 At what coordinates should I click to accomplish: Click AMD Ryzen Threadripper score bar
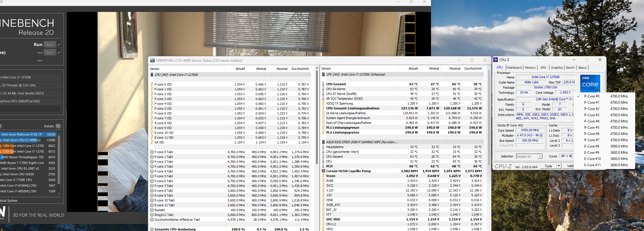(28, 157)
